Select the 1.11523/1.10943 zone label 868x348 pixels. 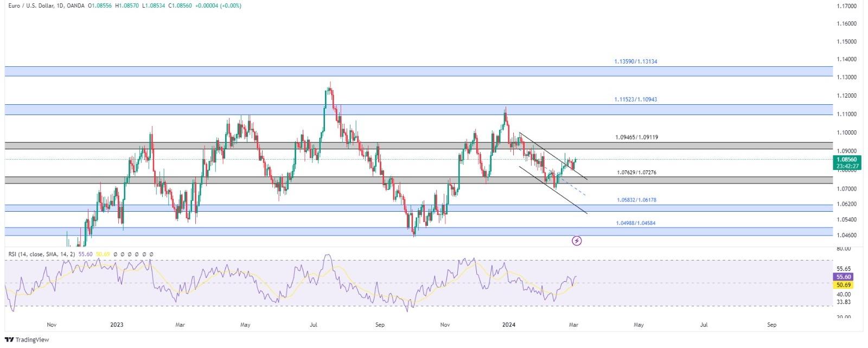tap(636, 100)
